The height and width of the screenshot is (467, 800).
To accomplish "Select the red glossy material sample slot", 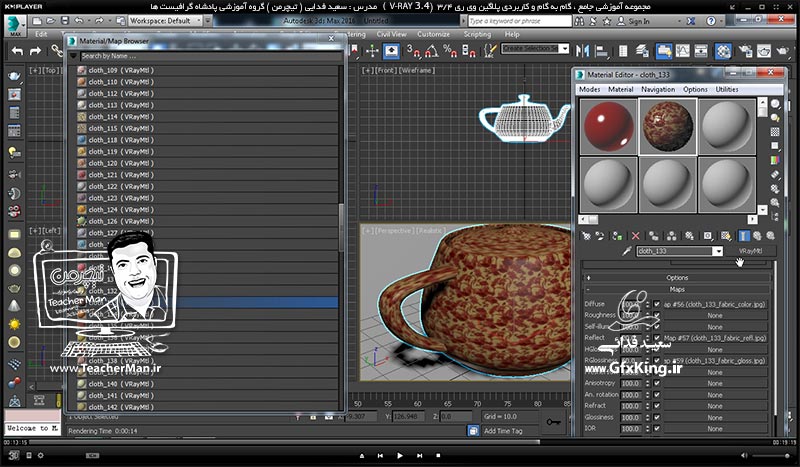I will (608, 127).
